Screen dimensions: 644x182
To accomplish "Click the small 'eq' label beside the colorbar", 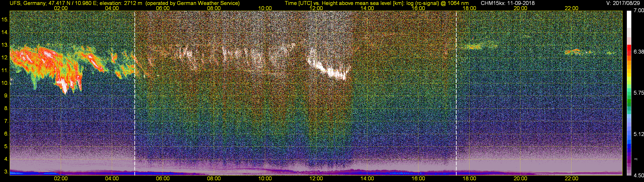I will click(636, 159).
